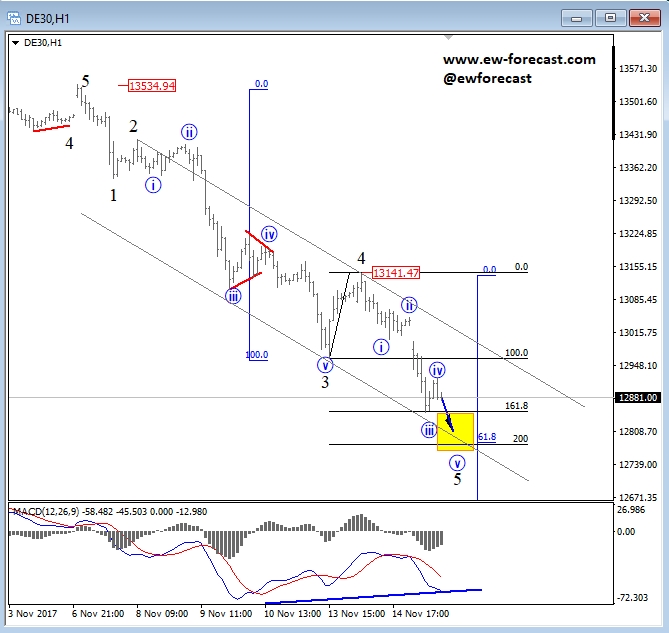Click the DE30,H1 chart window icon
The width and height of the screenshot is (669, 633).
click(14, 18)
